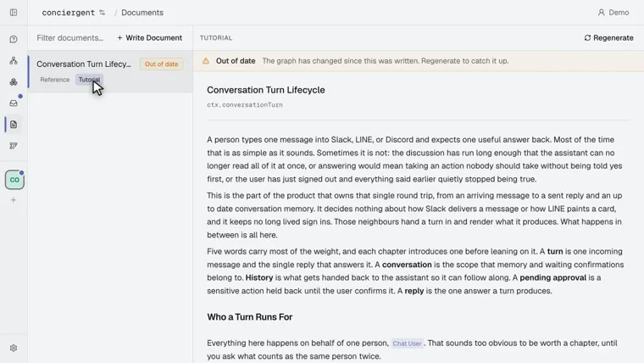Viewport: 644px width, 363px height.
Task: Click the Conversation Turn Lifecycle title heading
Action: [x=266, y=90]
